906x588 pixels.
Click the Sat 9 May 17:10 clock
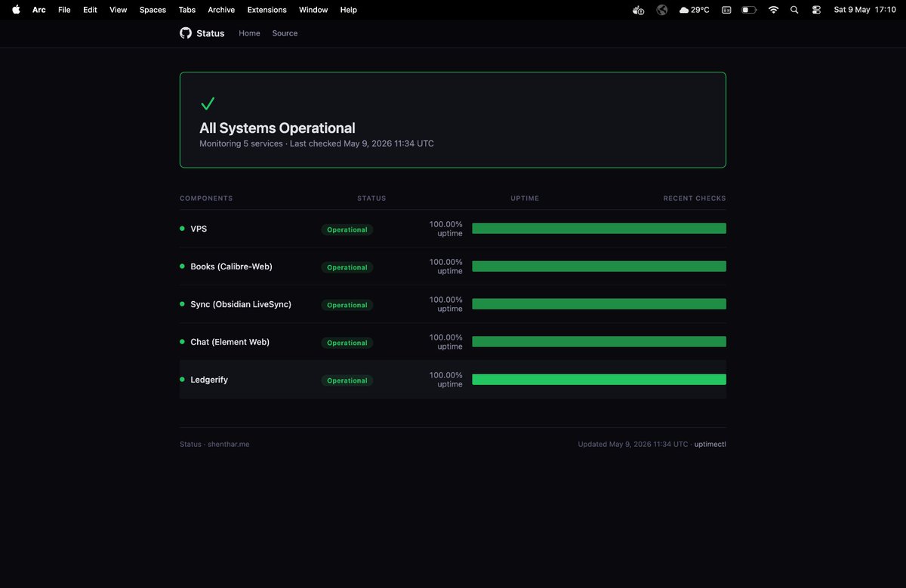point(864,10)
